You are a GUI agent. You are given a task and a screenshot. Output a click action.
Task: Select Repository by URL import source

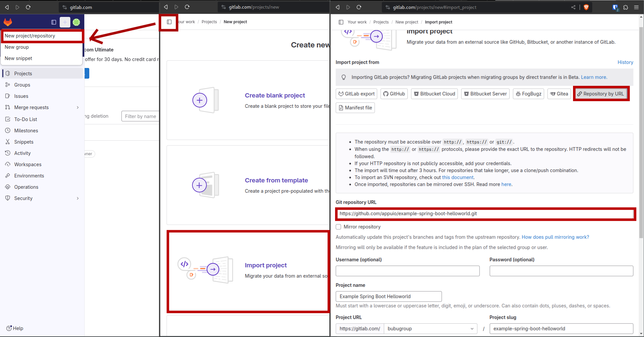click(x=601, y=94)
